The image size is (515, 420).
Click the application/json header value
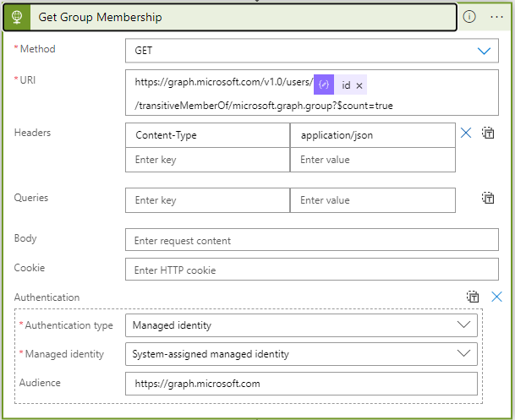pos(372,134)
